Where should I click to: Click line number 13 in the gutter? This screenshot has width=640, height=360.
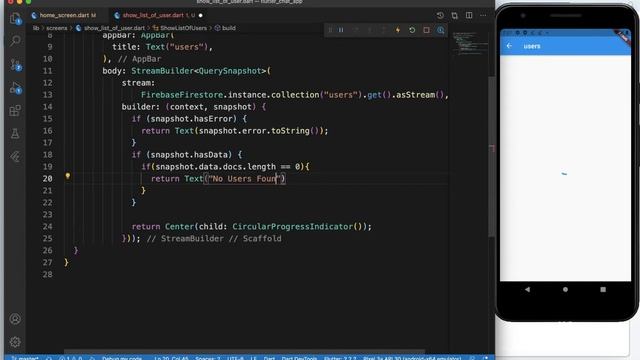[47, 95]
